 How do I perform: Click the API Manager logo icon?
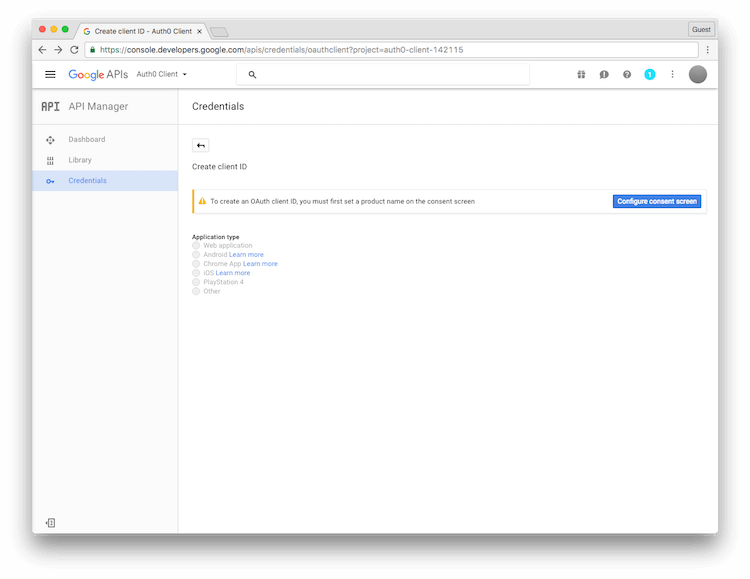pos(50,106)
